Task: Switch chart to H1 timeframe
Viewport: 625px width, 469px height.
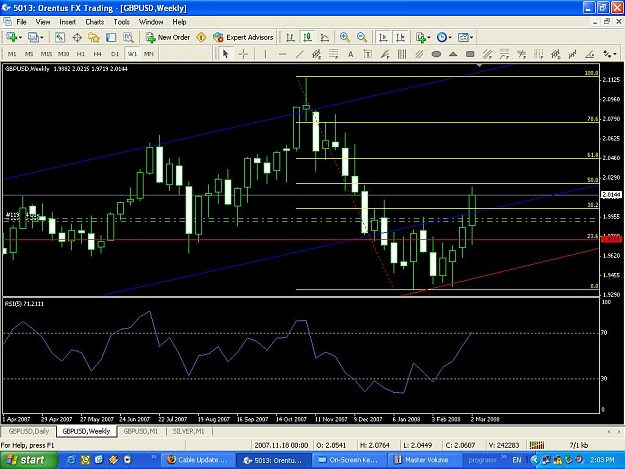Action: click(81, 54)
